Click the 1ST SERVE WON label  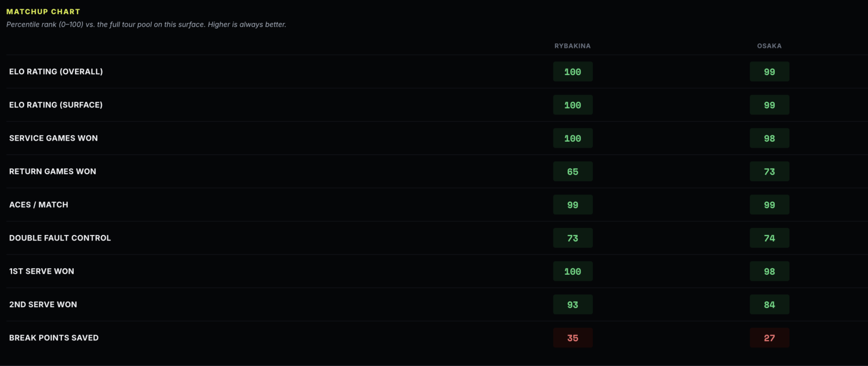pos(42,271)
